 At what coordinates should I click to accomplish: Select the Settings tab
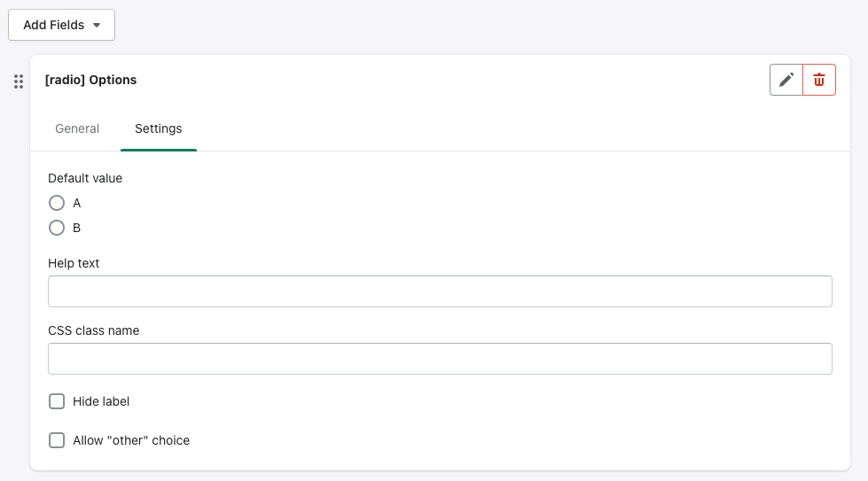[158, 128]
